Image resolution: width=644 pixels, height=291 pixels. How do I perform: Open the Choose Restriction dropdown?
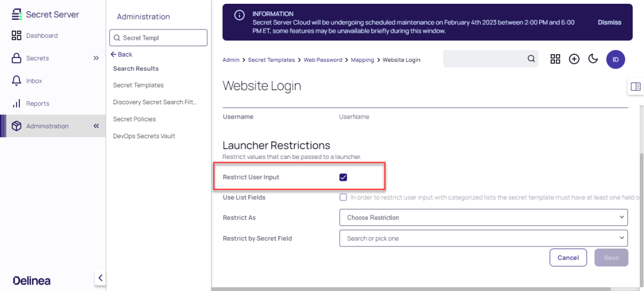point(483,217)
